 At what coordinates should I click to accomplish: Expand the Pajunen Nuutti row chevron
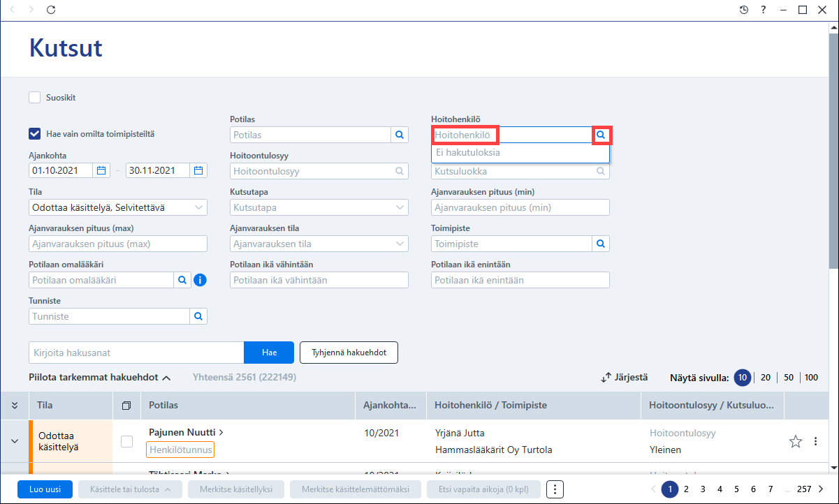point(14,441)
